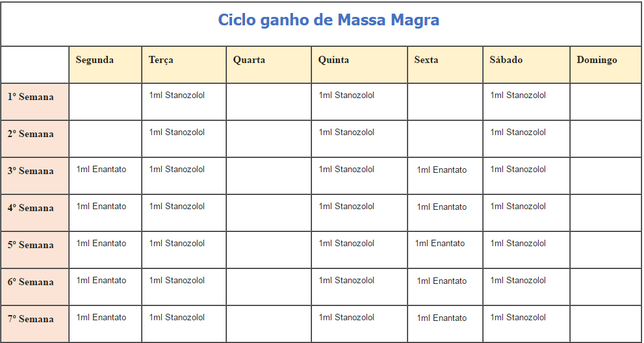Select the 3º Semana row label
The width and height of the screenshot is (644, 343).
(31, 171)
